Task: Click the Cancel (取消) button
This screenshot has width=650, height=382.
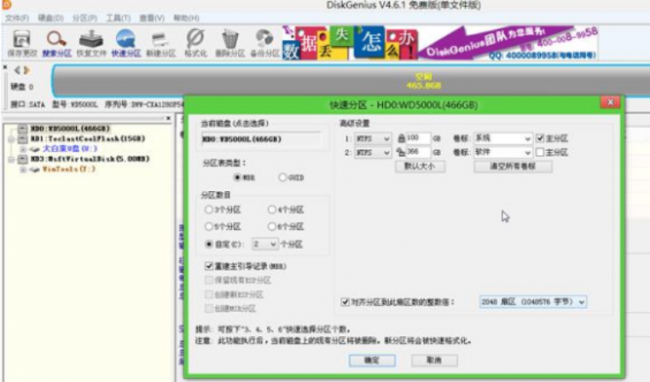Action: coord(434,360)
